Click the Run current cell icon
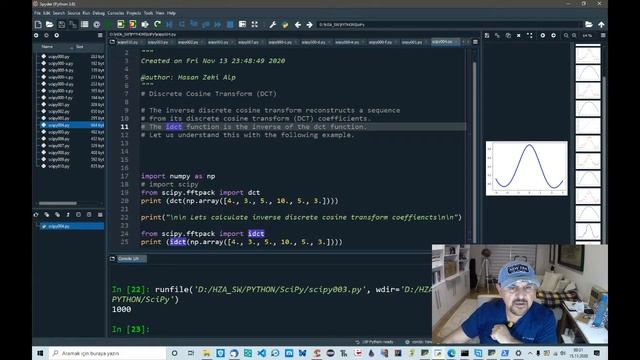This screenshot has width=640, height=360. point(121,24)
